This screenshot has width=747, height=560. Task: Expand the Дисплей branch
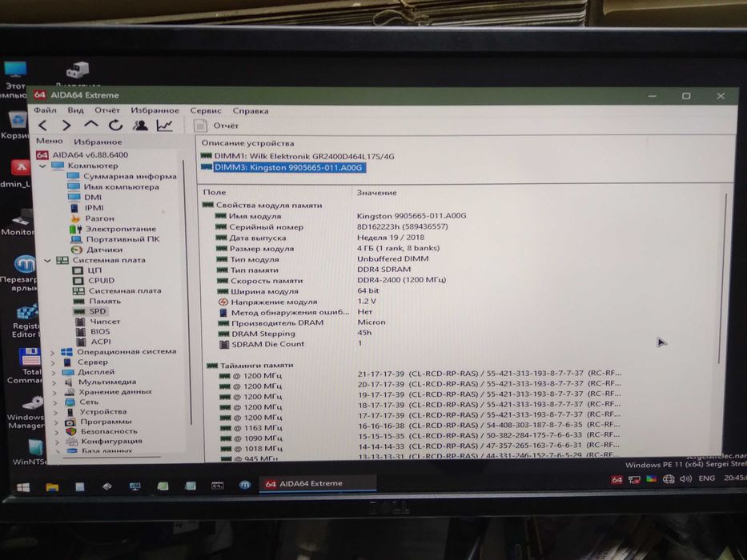pyautogui.click(x=53, y=372)
